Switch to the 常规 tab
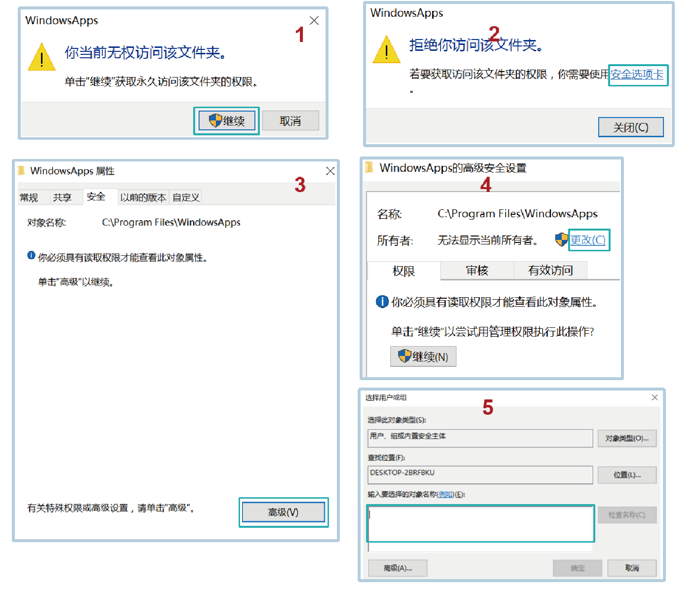The width and height of the screenshot is (700, 591). point(29,197)
